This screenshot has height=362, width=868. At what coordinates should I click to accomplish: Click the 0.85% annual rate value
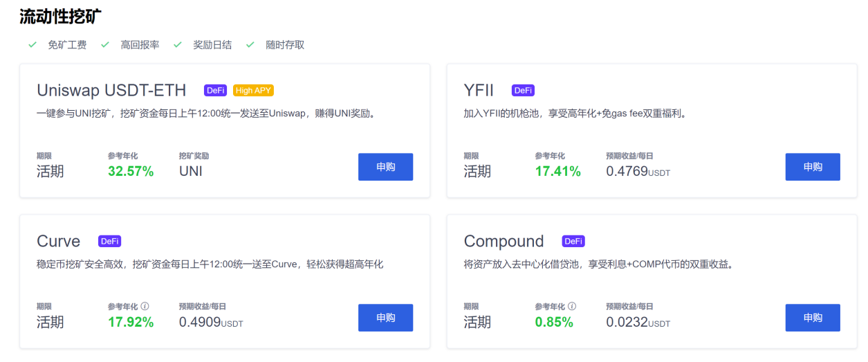554,322
